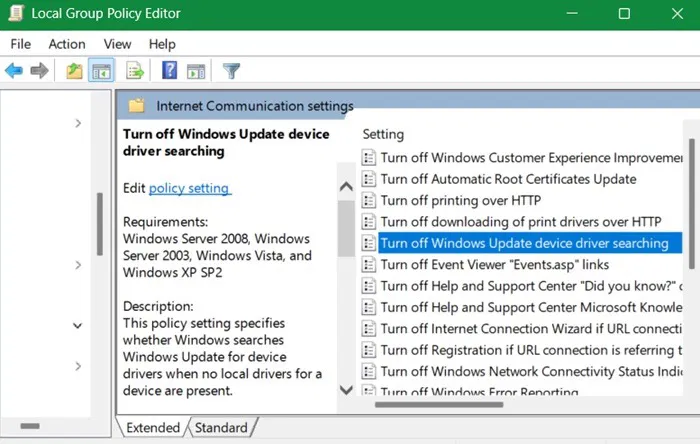700x444 pixels.
Task: Collapse the expanded node in tree pane
Action: [x=78, y=325]
